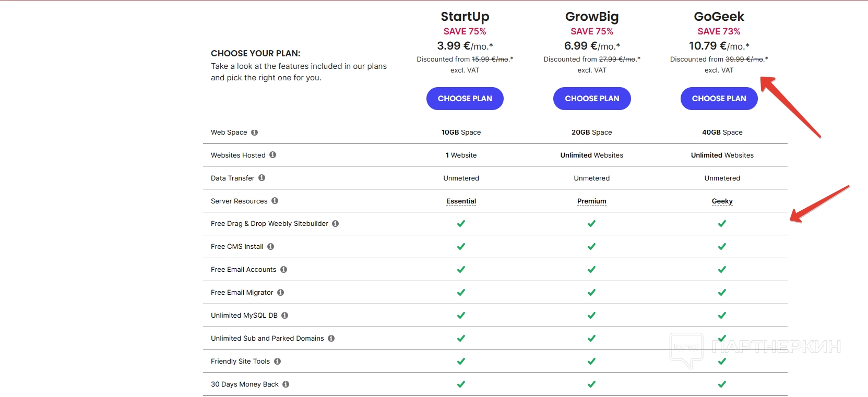Click Sub and Parked Domains info icon
Screen dimensions: 868x397
331,339
